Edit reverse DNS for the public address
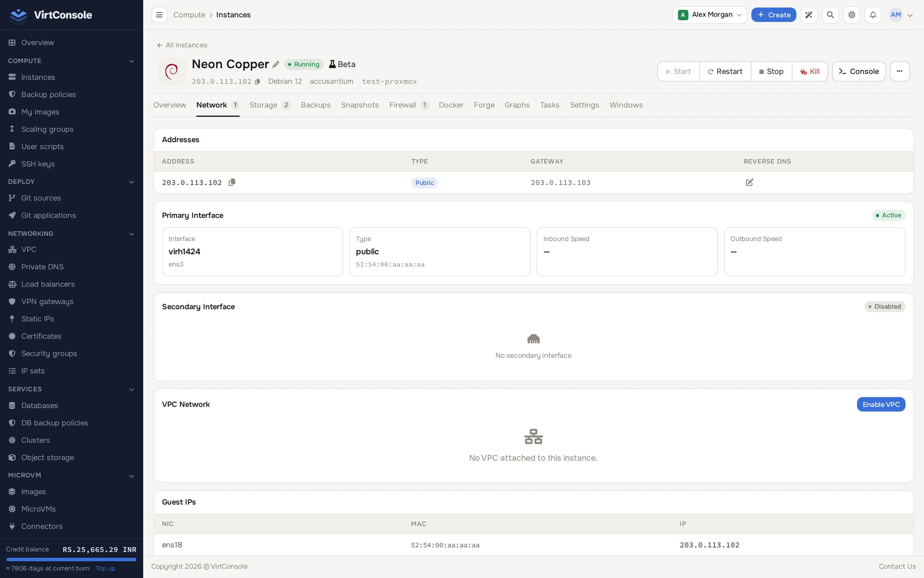Image resolution: width=924 pixels, height=578 pixels. (749, 182)
